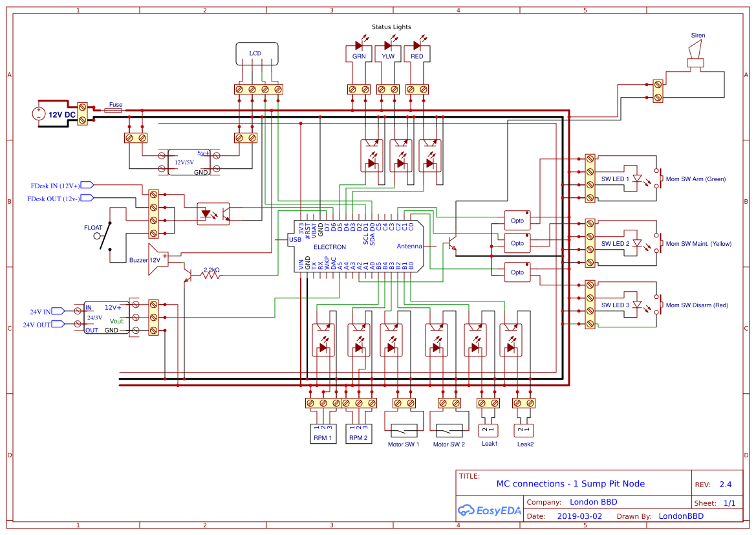Click the REV value 2.4
Viewport: 756px width, 535px height.
725,485
